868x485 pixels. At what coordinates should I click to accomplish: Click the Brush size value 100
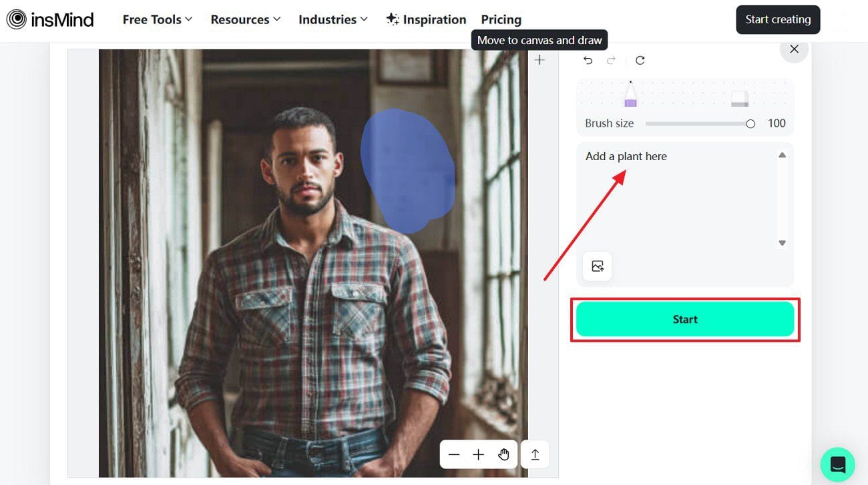(777, 123)
